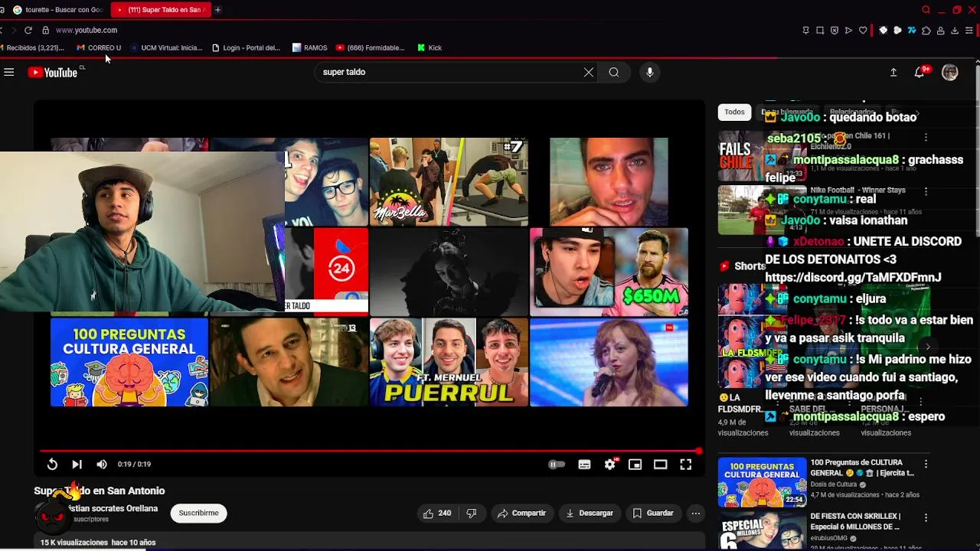This screenshot has width=980, height=551.
Task: Go to YouTube home via logo
Action: point(53,72)
